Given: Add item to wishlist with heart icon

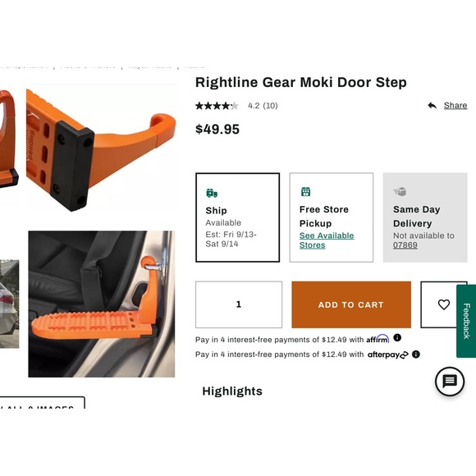Looking at the screenshot, I should [x=443, y=304].
